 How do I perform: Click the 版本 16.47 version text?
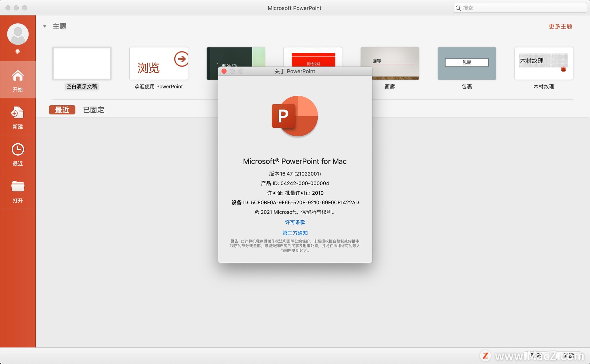coord(295,174)
